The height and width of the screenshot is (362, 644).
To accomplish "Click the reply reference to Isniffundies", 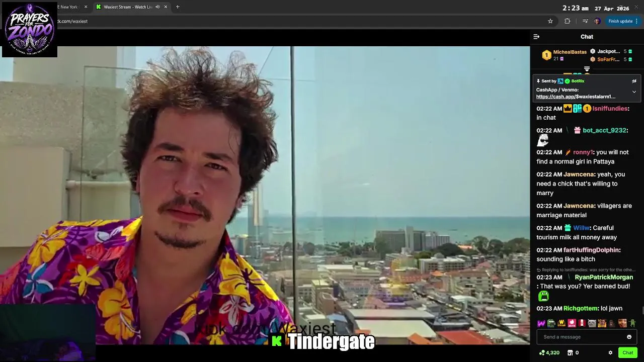I will (586, 269).
